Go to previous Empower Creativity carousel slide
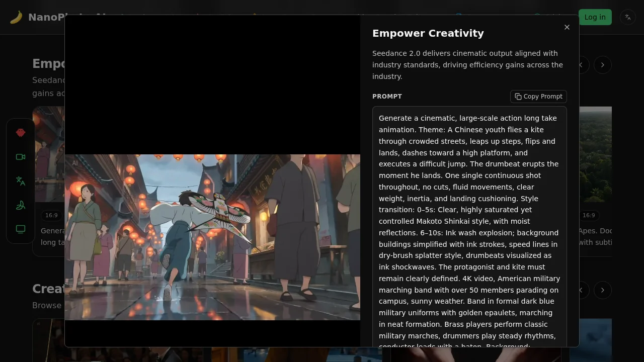644x362 pixels. pyautogui.click(x=583, y=65)
